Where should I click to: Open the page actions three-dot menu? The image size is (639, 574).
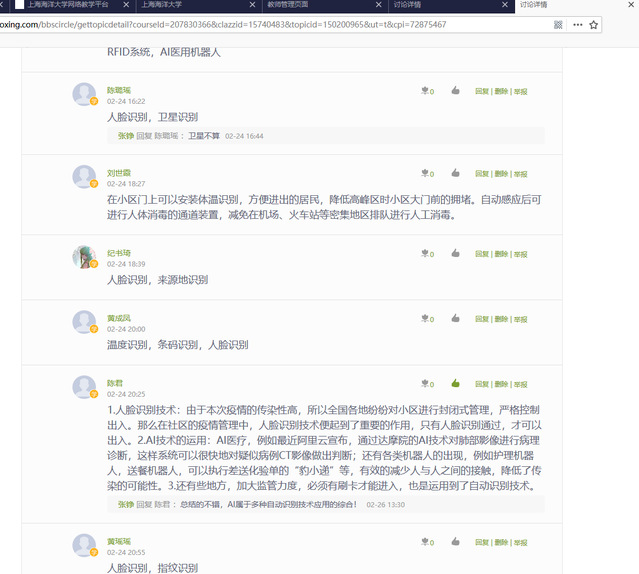(x=578, y=24)
